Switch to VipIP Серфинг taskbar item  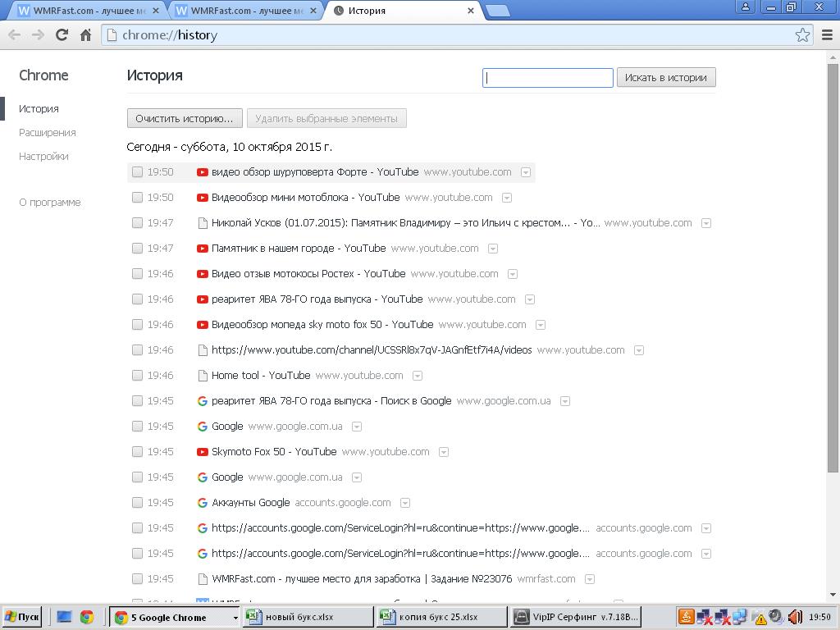576,617
